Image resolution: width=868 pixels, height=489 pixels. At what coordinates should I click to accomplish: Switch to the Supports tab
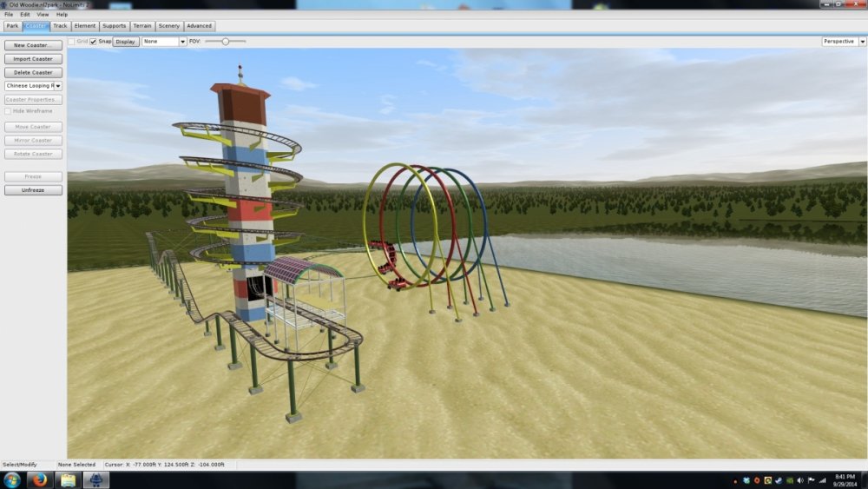[x=114, y=26]
